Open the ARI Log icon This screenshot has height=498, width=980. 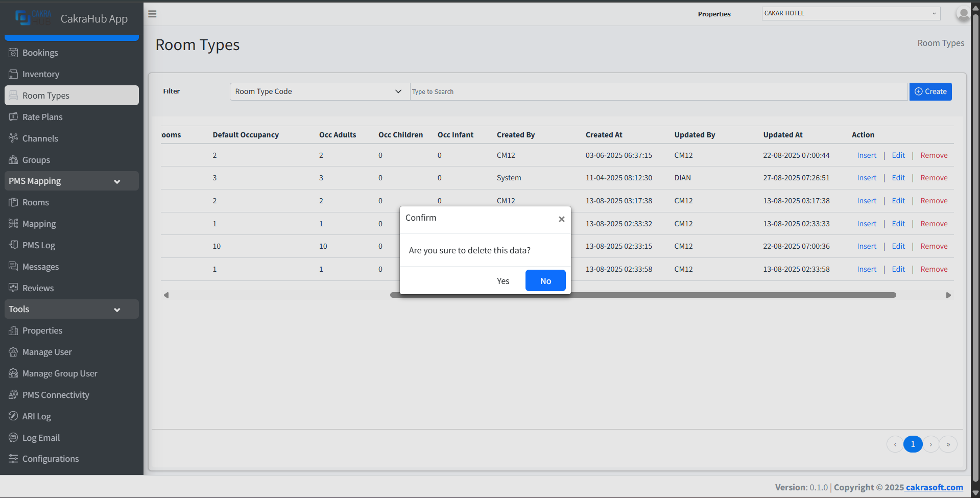click(13, 416)
